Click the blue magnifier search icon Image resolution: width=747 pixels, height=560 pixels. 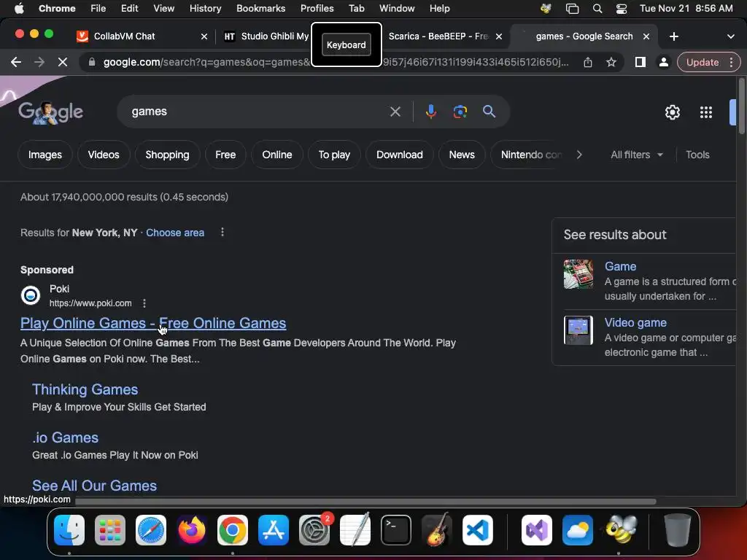click(x=489, y=112)
